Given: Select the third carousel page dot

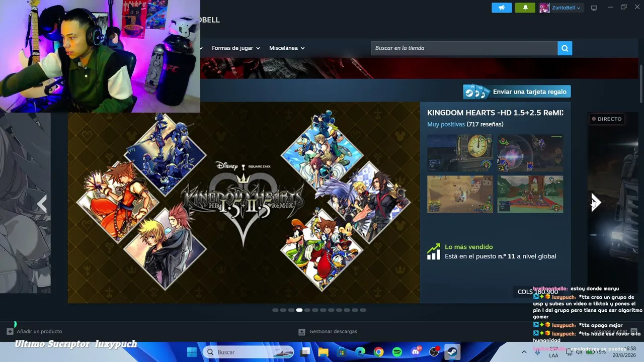Looking at the screenshot, I should pyautogui.click(x=291, y=310).
